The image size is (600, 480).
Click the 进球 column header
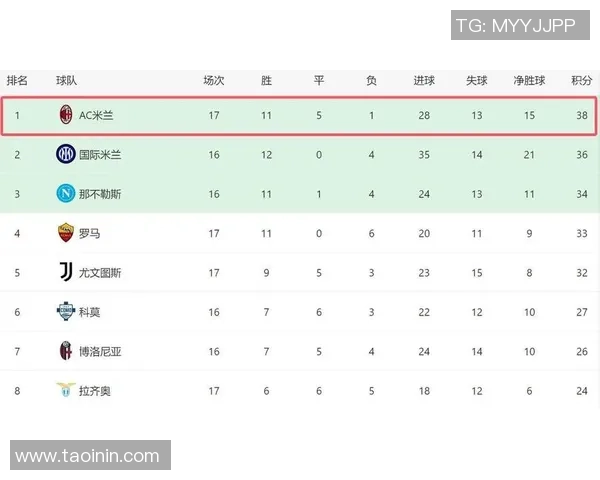pyautogui.click(x=424, y=80)
